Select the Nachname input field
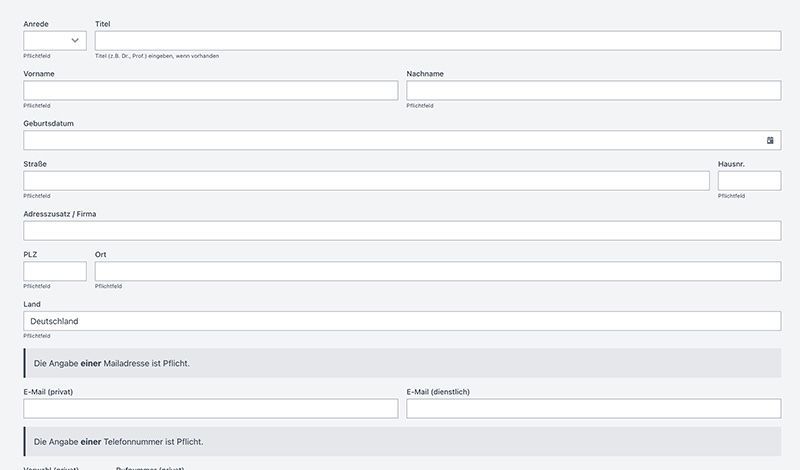The image size is (800, 470). pyautogui.click(x=593, y=91)
